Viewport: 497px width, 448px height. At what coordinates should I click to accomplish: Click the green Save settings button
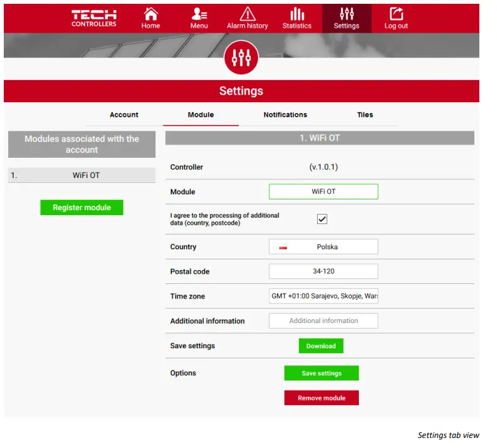pos(322,373)
